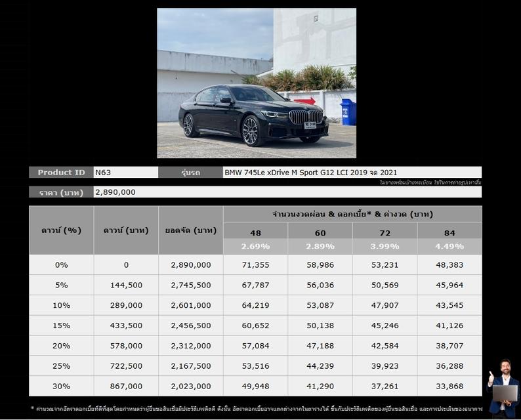
Task: Click the ราคา (บาท) label cell
Action: click(x=61, y=192)
